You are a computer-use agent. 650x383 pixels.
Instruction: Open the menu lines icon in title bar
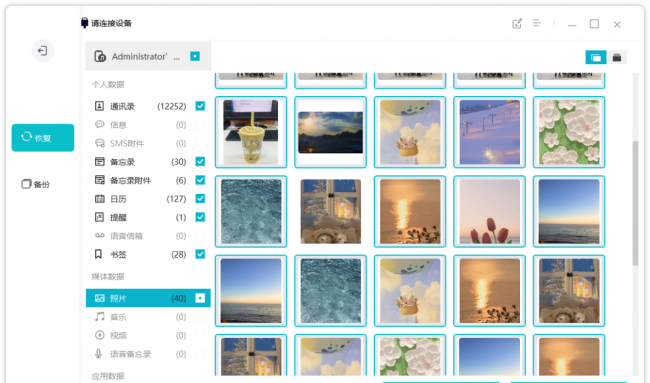[537, 23]
